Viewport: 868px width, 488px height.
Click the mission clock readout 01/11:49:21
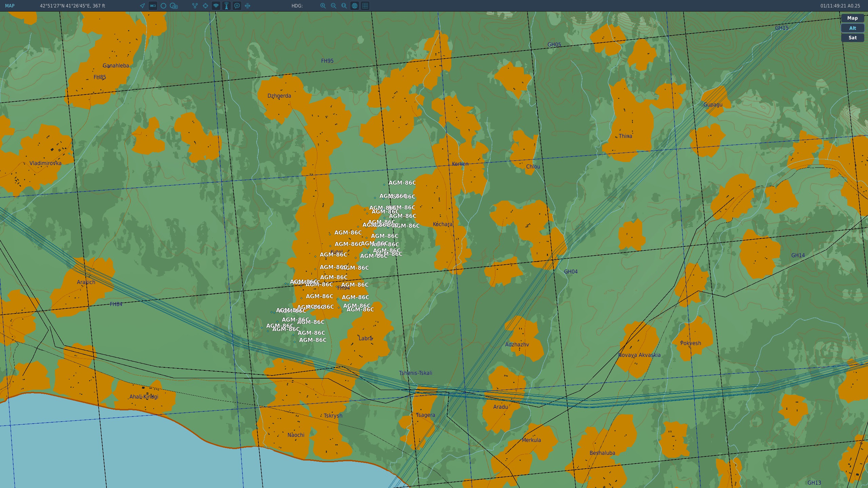(x=840, y=6)
